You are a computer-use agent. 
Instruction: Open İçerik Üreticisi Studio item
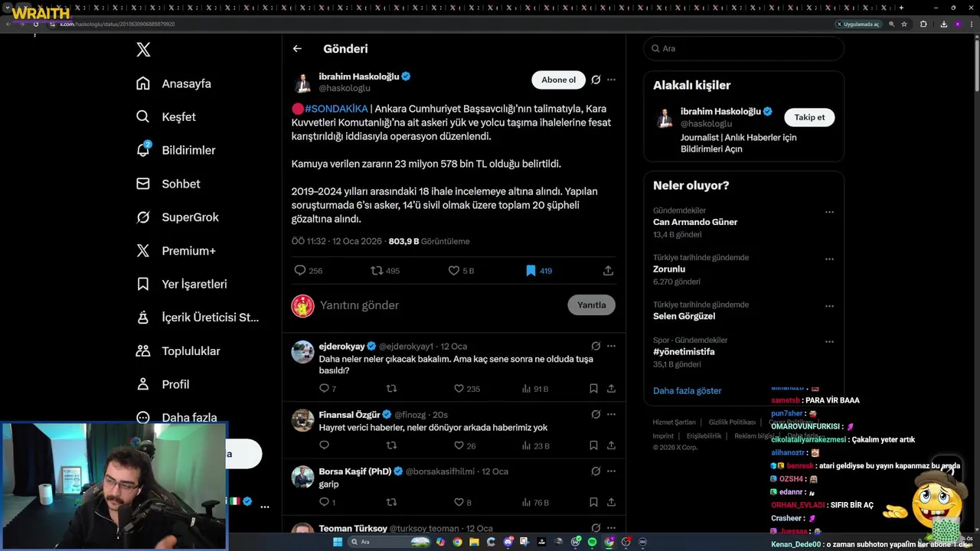(x=198, y=318)
